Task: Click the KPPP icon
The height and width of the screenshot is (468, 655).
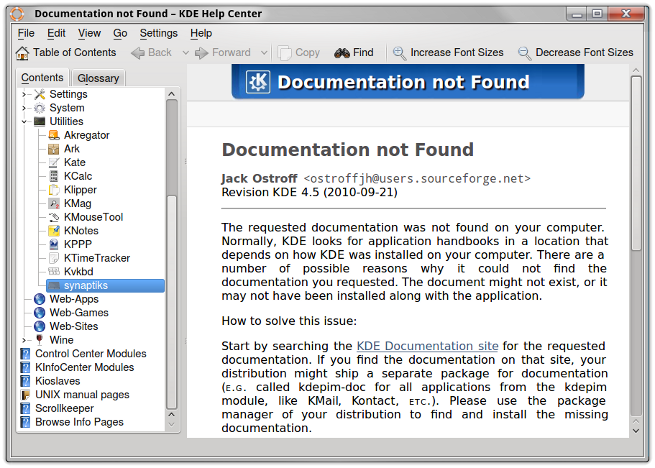Action: pyautogui.click(x=54, y=244)
